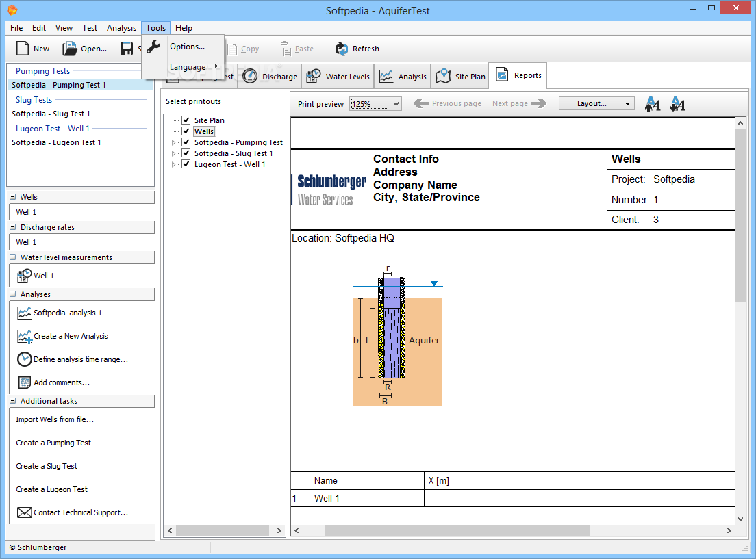This screenshot has height=559, width=756.
Task: Click the Copy toolbar icon
Action: (232, 49)
